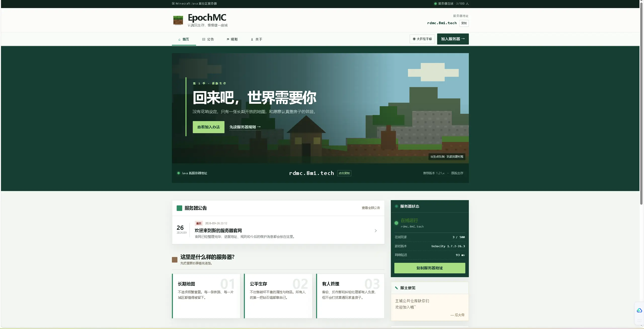Click the — 瓜大帝 note signature
644x329 pixels.
pyautogui.click(x=457, y=315)
